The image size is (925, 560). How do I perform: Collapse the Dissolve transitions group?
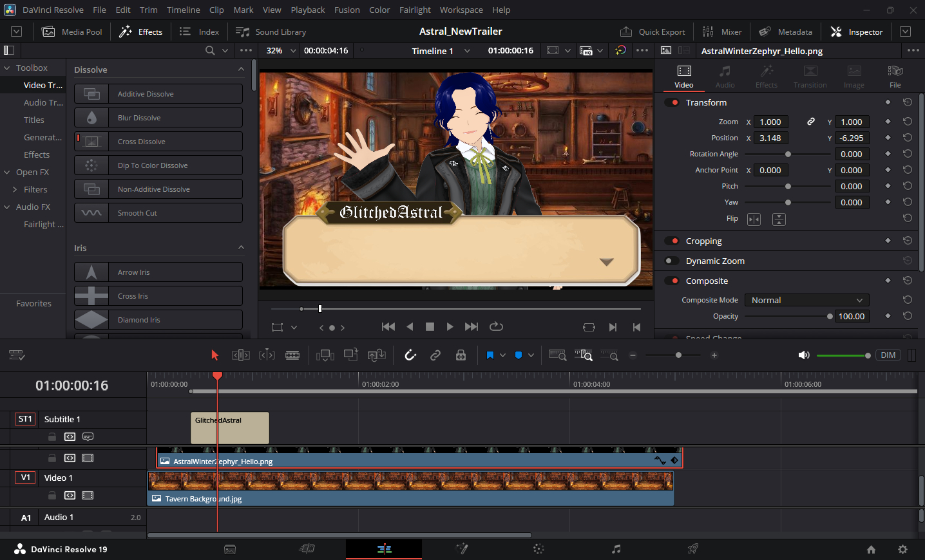click(x=241, y=70)
